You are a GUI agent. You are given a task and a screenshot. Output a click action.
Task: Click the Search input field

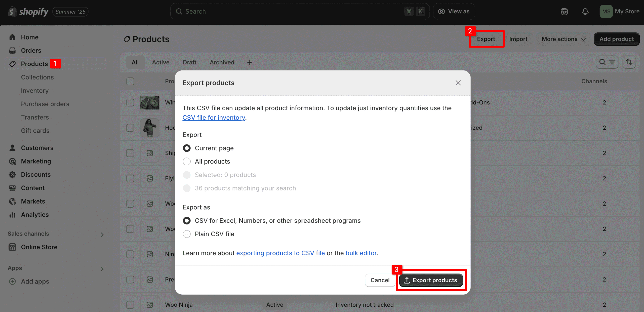coord(300,12)
